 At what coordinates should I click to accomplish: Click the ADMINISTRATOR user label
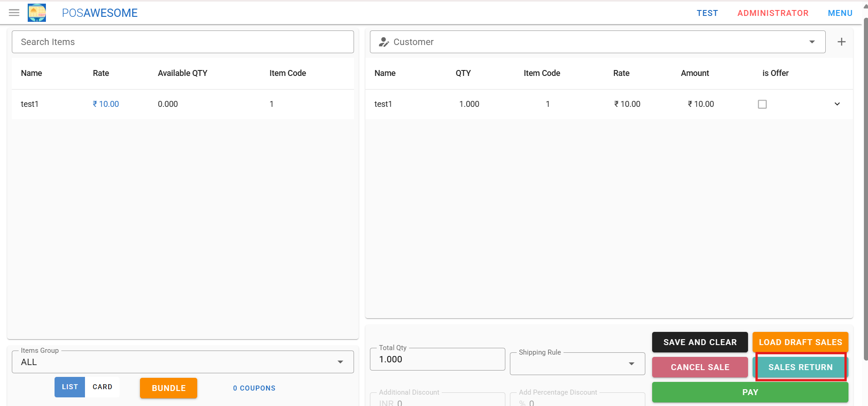point(773,13)
